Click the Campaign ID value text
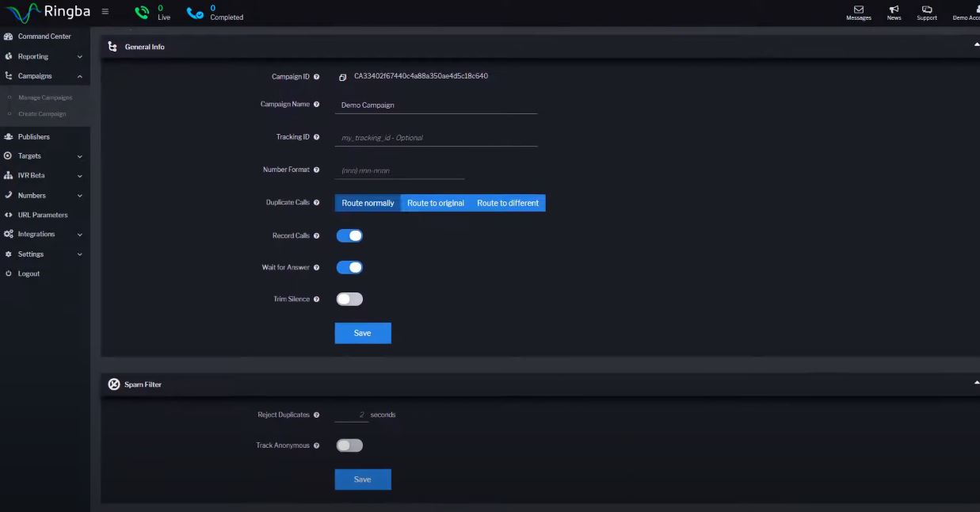980x512 pixels. tap(421, 76)
